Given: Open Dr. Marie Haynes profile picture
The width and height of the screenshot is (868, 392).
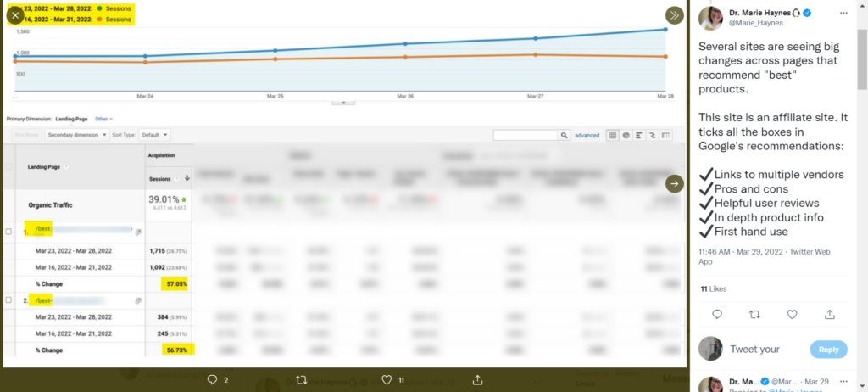Looking at the screenshot, I should (710, 19).
